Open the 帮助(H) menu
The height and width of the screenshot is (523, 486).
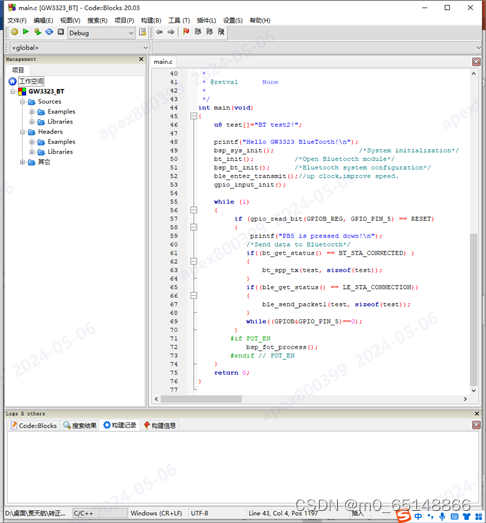click(x=260, y=20)
